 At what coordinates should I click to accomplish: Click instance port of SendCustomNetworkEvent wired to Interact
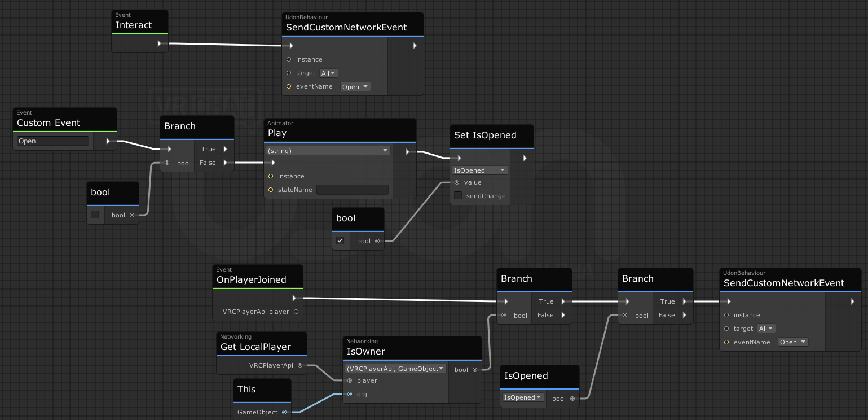(289, 59)
